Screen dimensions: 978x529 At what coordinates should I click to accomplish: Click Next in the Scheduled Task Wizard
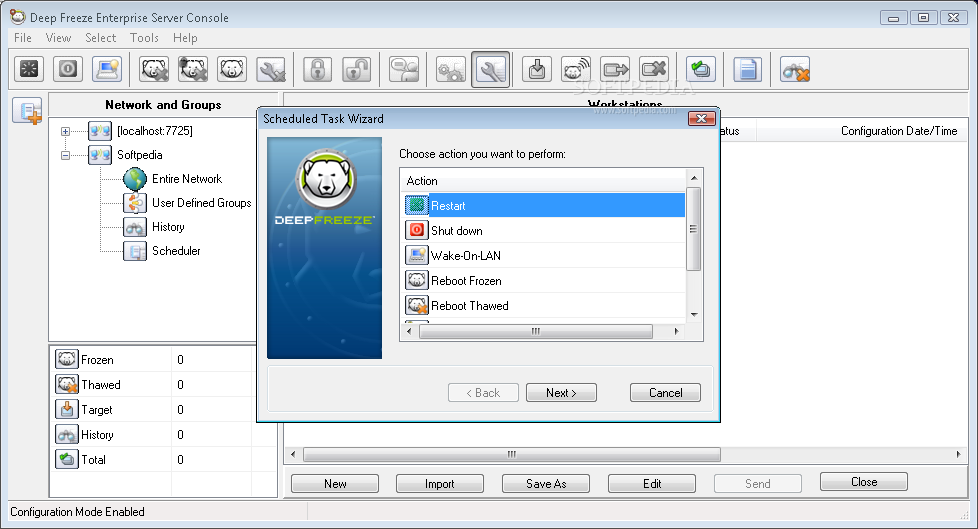[561, 392]
